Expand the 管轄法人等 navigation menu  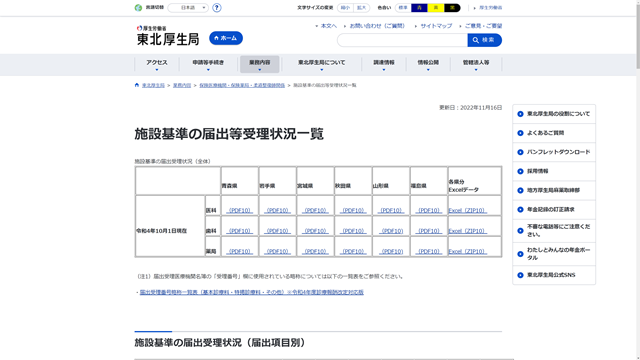point(476,64)
